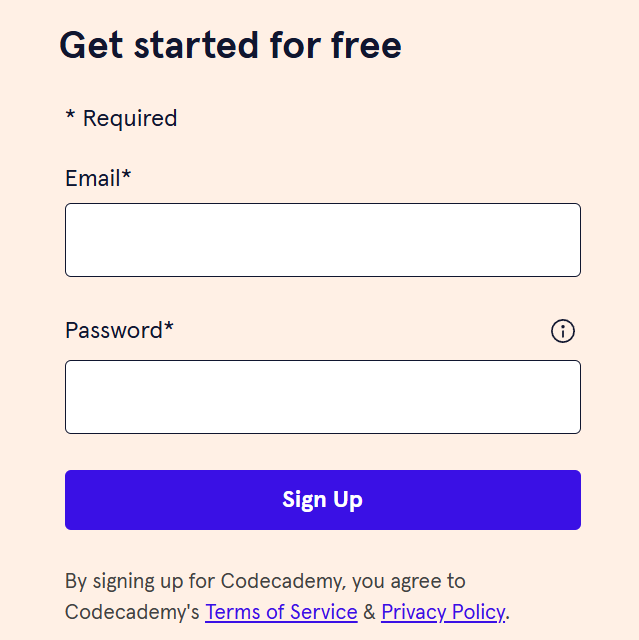Viewport: 639px width, 640px height.
Task: Click the asterisk after the Email label
Action: click(x=126, y=174)
